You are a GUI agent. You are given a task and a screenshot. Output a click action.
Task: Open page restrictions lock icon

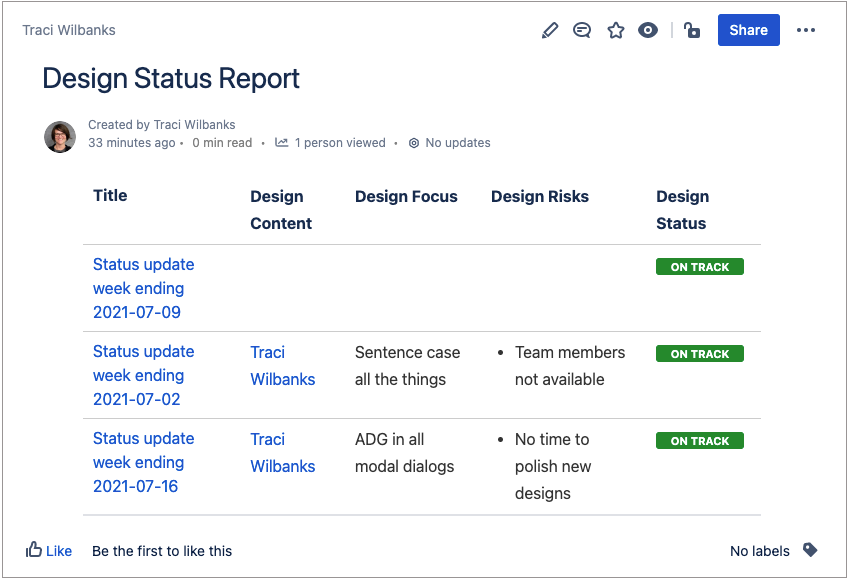pos(692,30)
